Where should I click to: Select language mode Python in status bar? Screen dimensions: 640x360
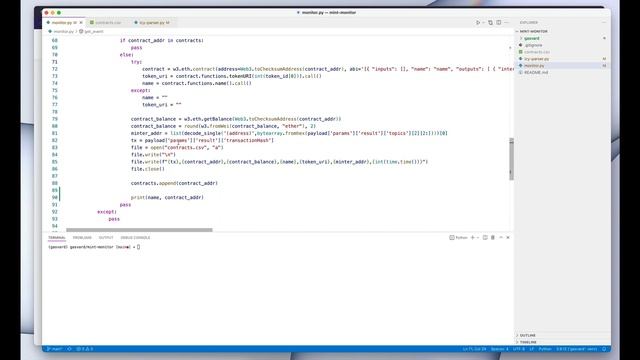[x=545, y=349]
